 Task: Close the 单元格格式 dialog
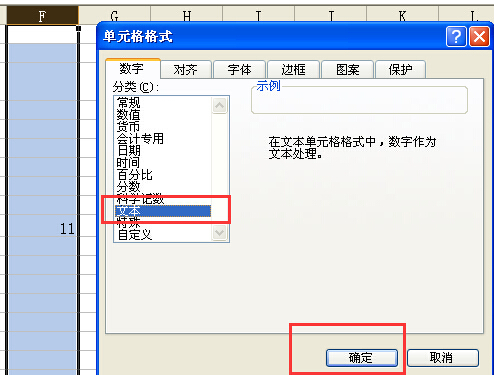tap(479, 36)
